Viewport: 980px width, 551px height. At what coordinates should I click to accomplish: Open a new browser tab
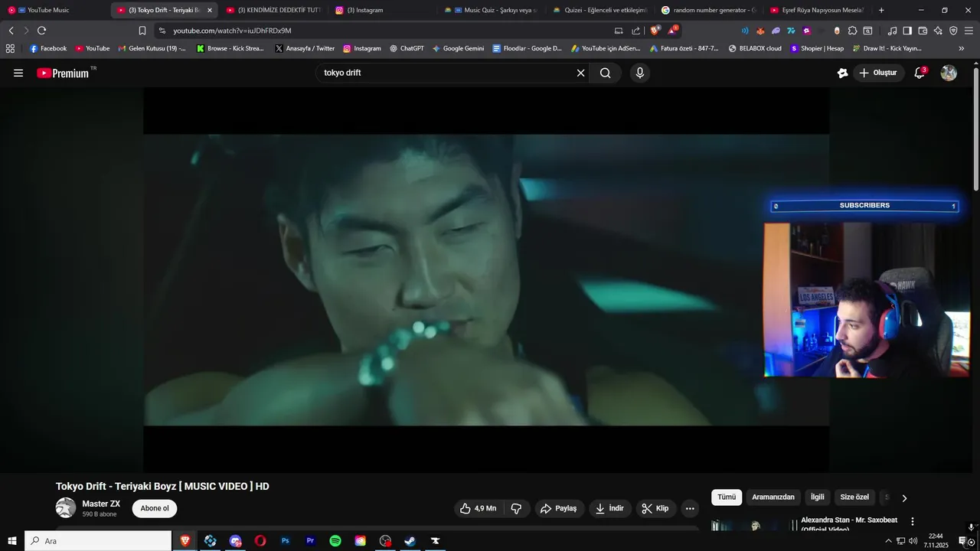[881, 10]
